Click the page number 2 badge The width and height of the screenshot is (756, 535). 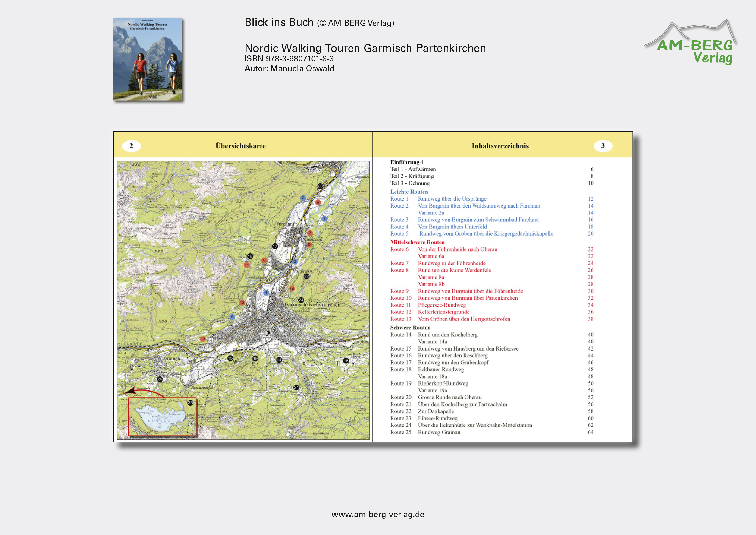coord(131,146)
